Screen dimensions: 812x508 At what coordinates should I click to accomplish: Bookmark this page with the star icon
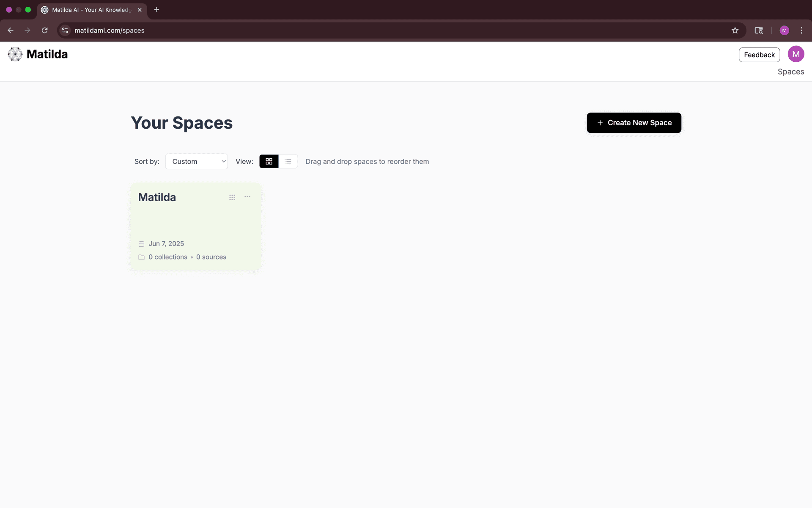click(735, 30)
